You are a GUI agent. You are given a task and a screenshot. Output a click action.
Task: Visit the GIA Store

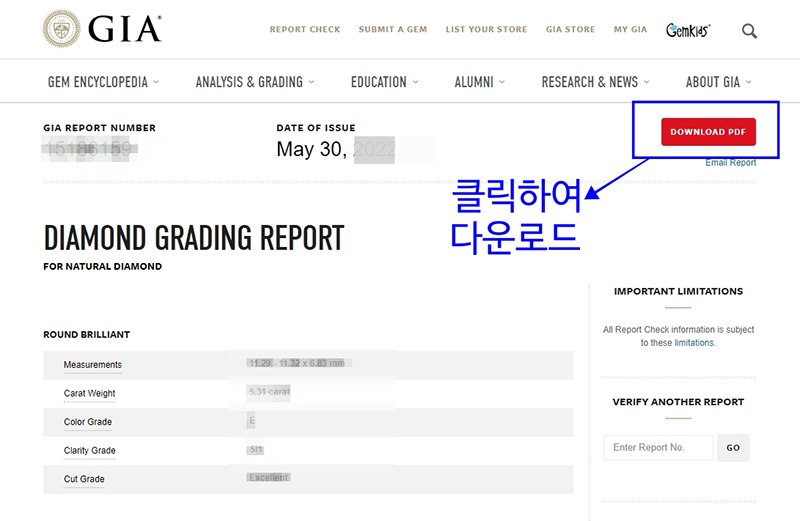570,30
